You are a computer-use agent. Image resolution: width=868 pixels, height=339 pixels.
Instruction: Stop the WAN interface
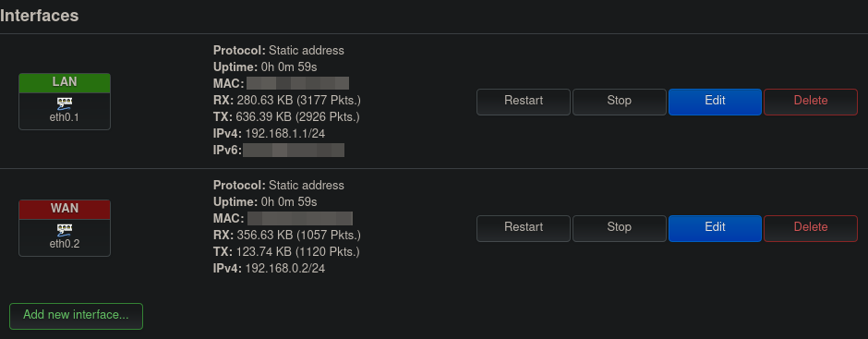coord(619,228)
